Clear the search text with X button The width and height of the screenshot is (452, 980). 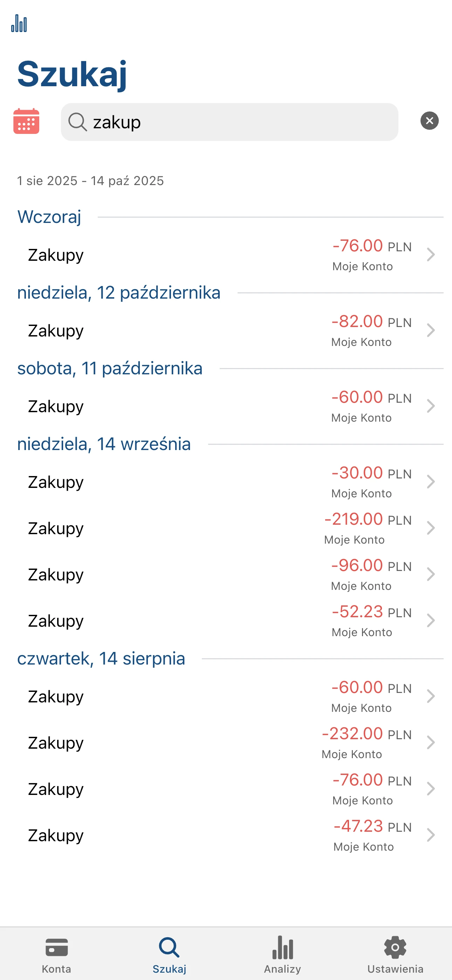click(x=429, y=121)
